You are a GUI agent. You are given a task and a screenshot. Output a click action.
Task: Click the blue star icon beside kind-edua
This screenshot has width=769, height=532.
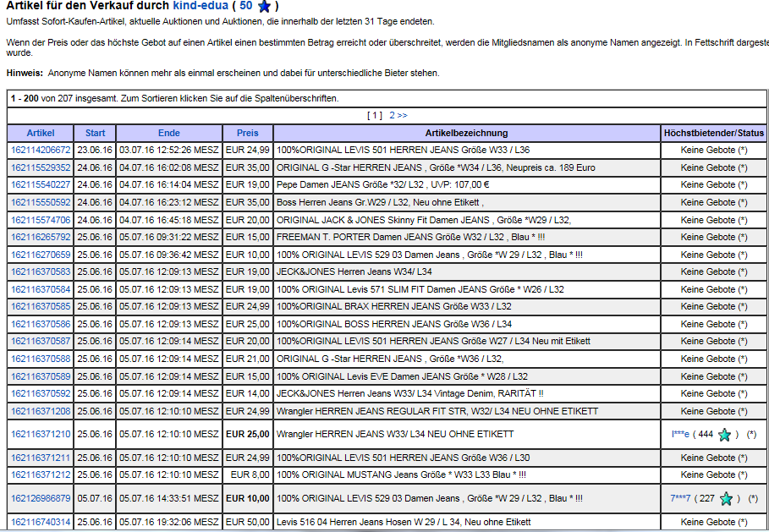(x=264, y=7)
